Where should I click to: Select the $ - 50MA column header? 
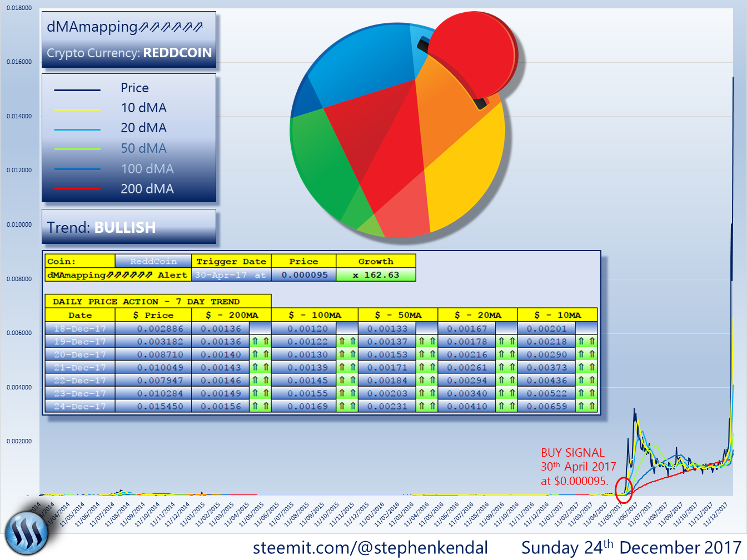(398, 315)
